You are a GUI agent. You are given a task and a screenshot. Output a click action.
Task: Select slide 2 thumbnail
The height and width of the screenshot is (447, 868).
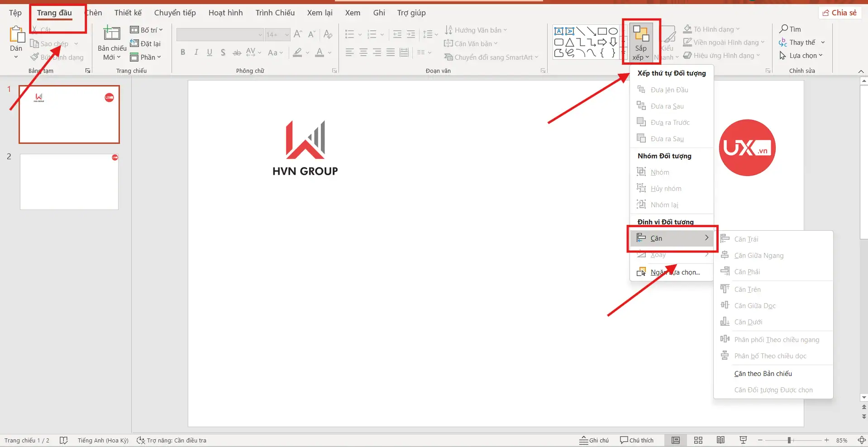(69, 182)
